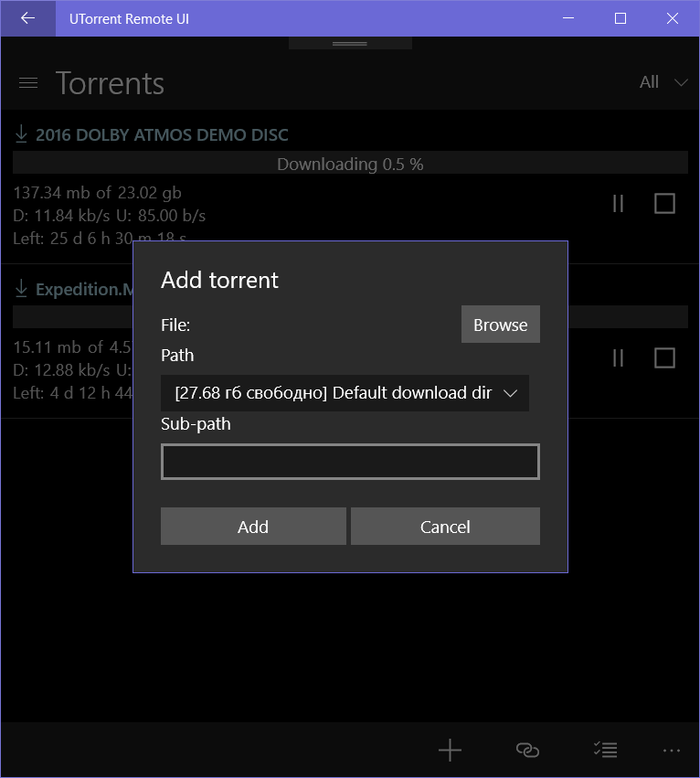Click the Downloading 0.5 % progress bar

click(350, 164)
